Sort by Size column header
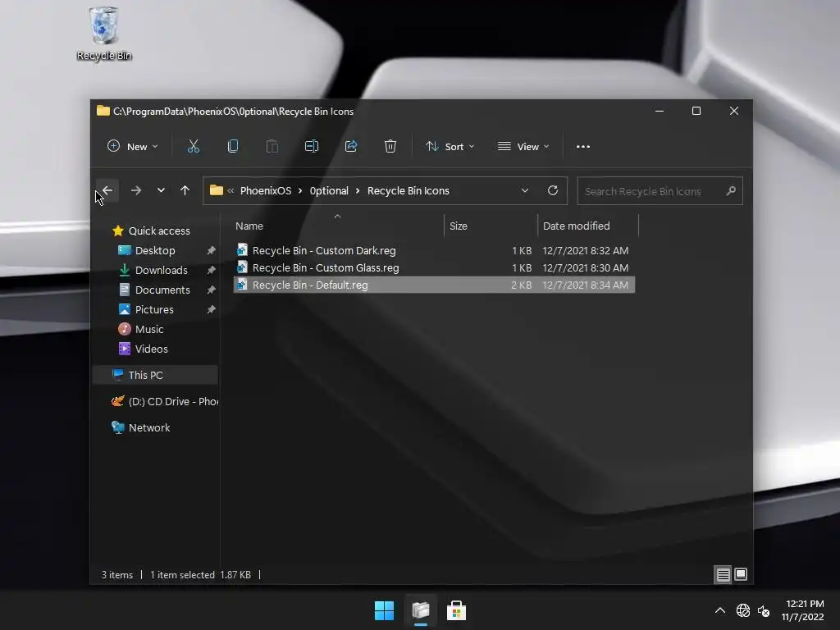 [x=491, y=226]
